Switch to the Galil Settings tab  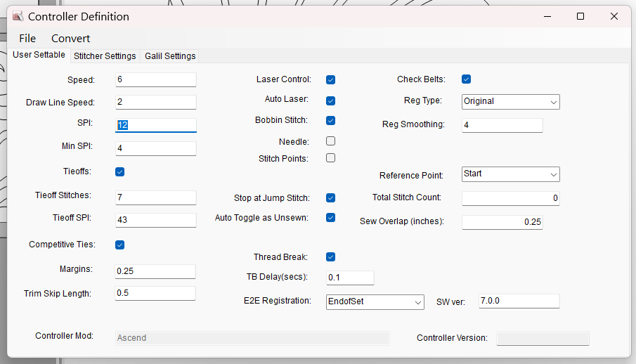(170, 56)
